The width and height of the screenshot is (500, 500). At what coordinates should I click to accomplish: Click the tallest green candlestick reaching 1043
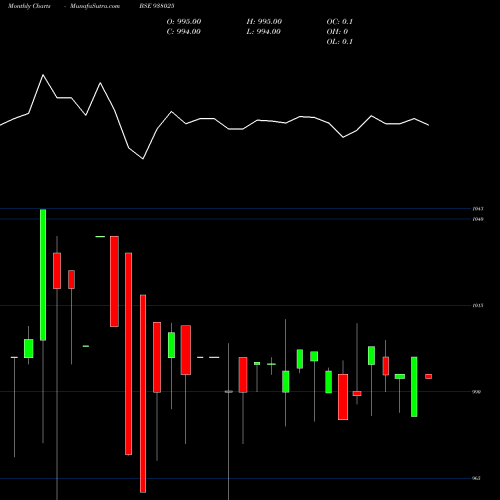(43, 275)
